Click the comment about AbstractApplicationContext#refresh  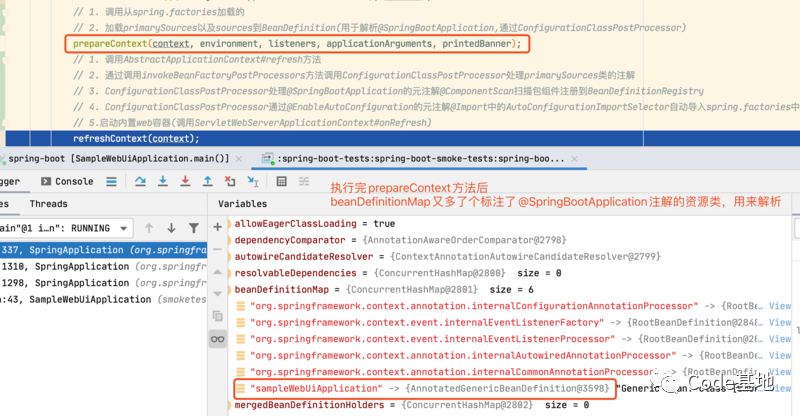(x=197, y=60)
